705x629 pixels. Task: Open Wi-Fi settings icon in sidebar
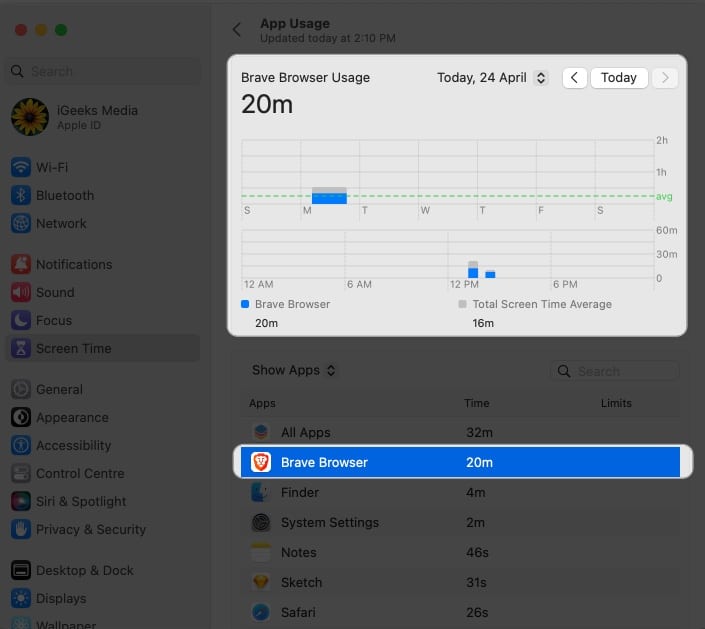pyautogui.click(x=21, y=167)
